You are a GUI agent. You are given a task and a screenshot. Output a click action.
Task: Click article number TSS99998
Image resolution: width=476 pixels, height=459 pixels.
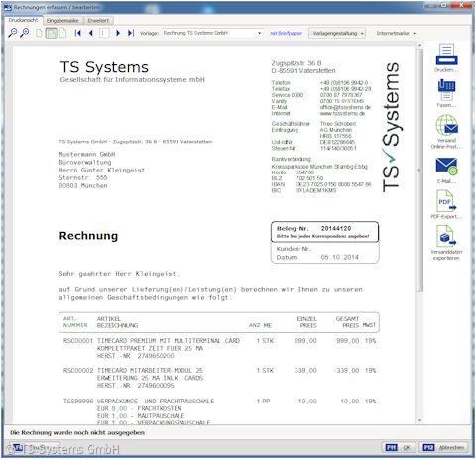pos(78,402)
